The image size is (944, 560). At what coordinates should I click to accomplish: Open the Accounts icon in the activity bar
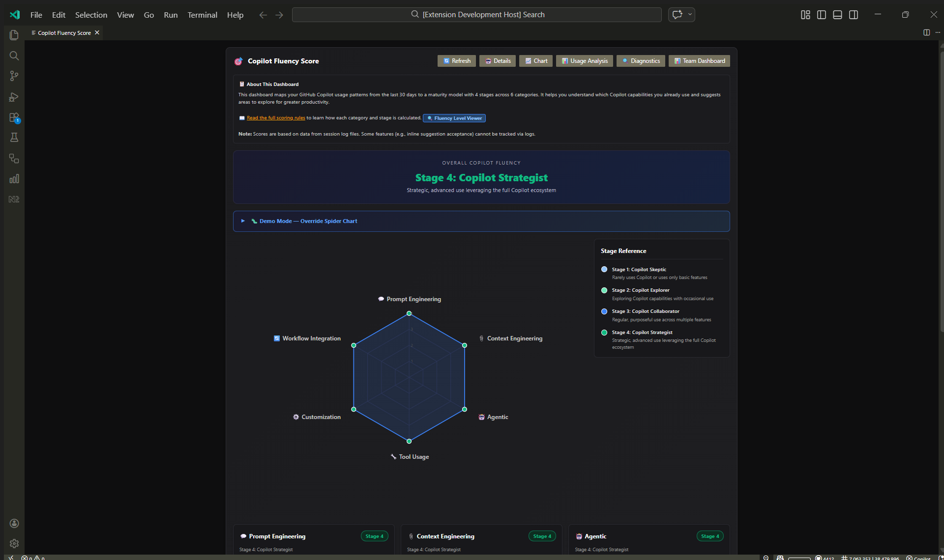tap(14, 523)
